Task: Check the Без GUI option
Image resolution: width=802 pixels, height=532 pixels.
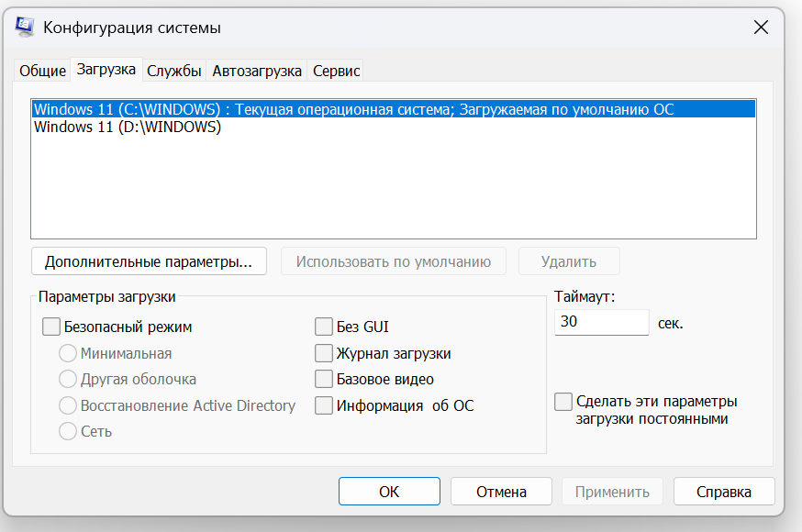Action: pyautogui.click(x=324, y=327)
